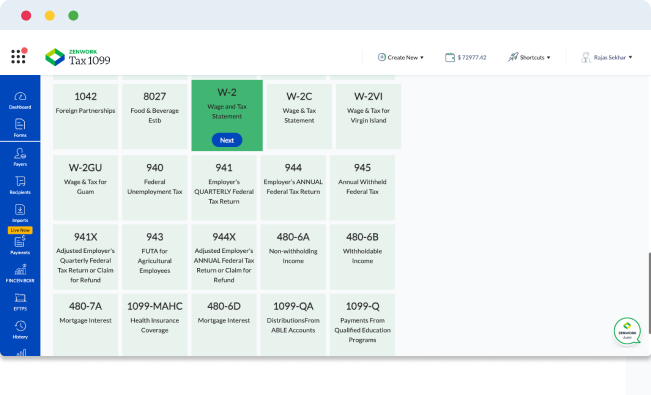Select the Payers icon in sidebar
651x395 pixels.
pyautogui.click(x=20, y=157)
